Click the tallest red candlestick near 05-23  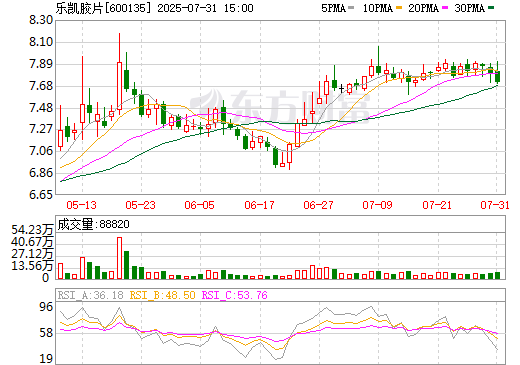pyautogui.click(x=119, y=74)
